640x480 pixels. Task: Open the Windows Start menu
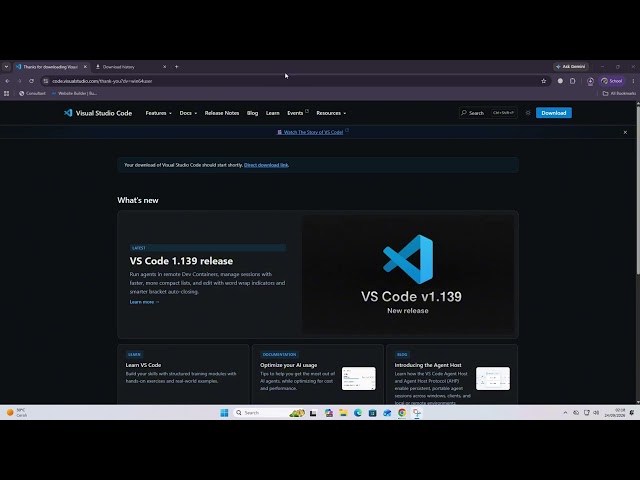(224, 413)
